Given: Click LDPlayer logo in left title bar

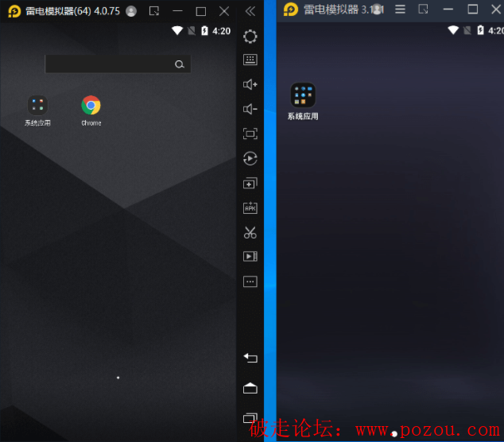Looking at the screenshot, I should [x=14, y=11].
